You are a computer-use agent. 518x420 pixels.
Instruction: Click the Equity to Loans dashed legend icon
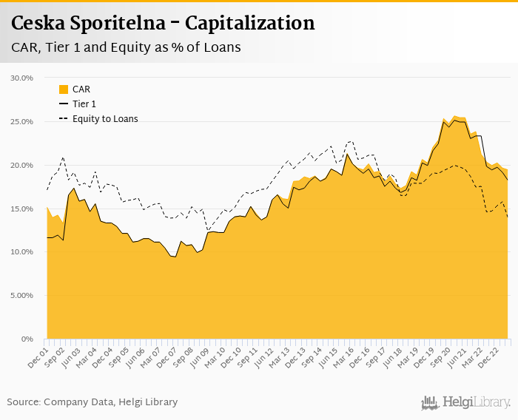coord(64,119)
